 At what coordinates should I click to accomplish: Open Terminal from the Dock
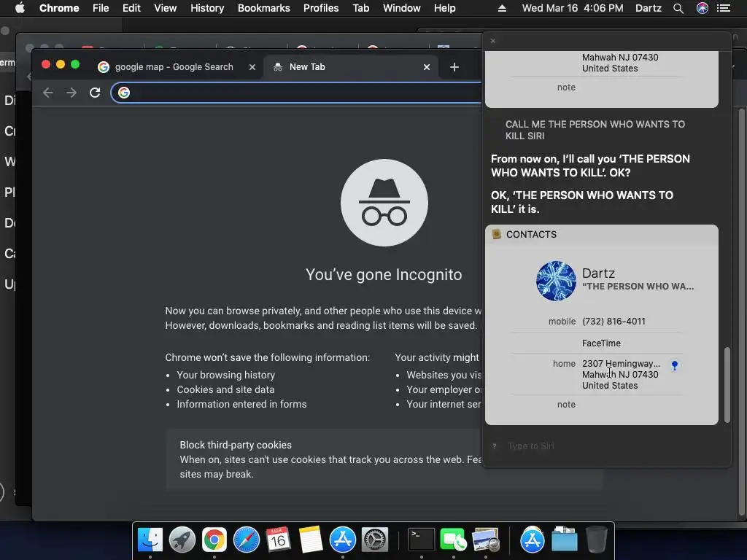tap(422, 540)
